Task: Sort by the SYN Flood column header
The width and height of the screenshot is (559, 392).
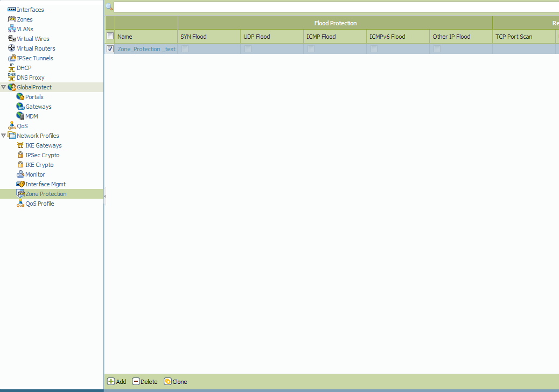Action: [209, 37]
